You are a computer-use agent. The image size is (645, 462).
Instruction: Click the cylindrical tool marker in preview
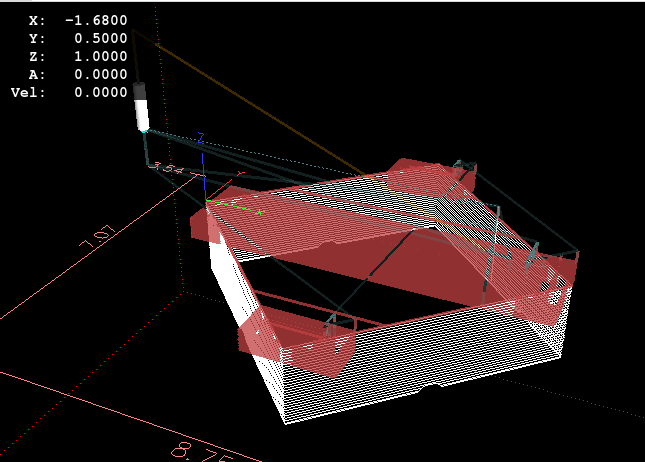[141, 108]
